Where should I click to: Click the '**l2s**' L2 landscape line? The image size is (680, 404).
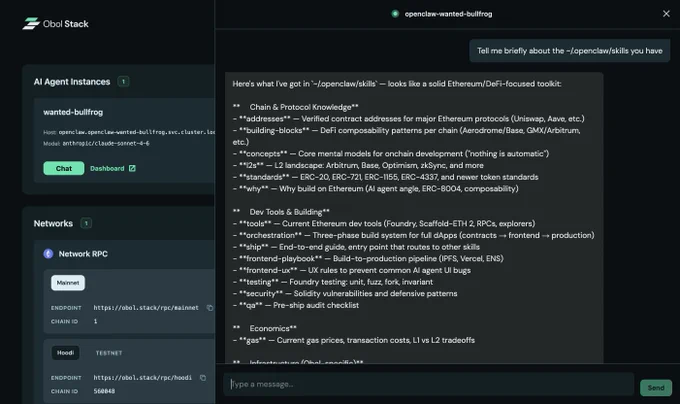358,165
